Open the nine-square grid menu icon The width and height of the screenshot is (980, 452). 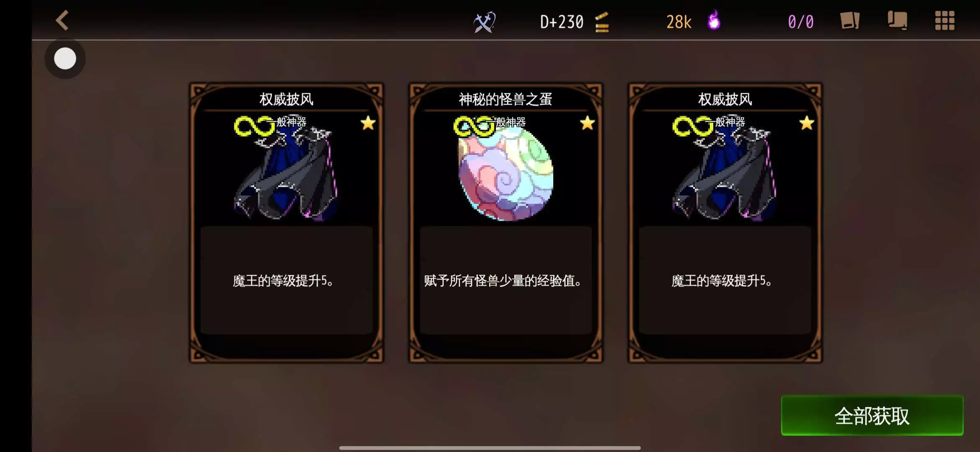point(945,21)
